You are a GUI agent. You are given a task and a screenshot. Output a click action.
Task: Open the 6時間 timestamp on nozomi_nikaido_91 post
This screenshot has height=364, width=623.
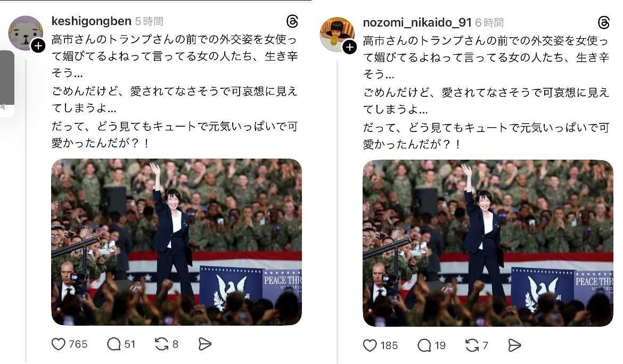(x=489, y=23)
